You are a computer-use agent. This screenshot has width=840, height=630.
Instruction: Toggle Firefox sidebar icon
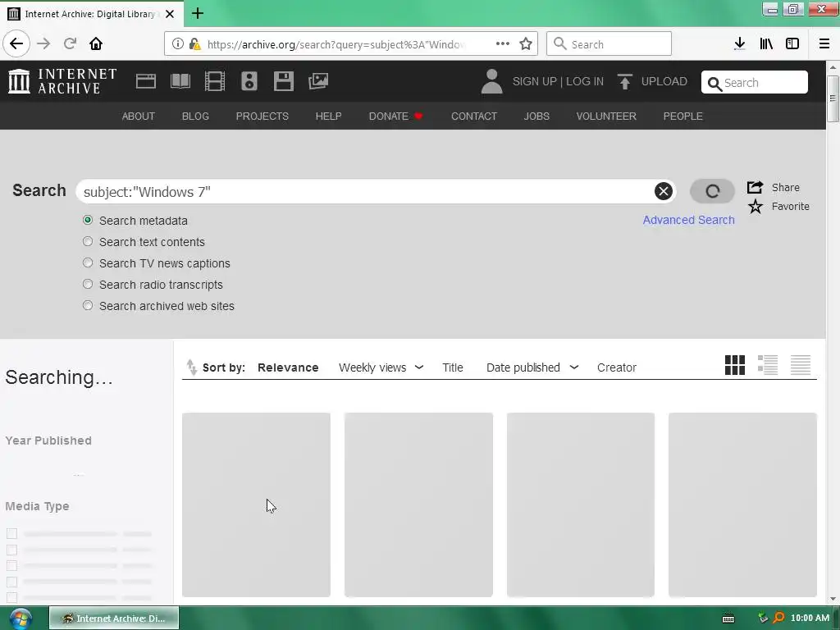(792, 43)
